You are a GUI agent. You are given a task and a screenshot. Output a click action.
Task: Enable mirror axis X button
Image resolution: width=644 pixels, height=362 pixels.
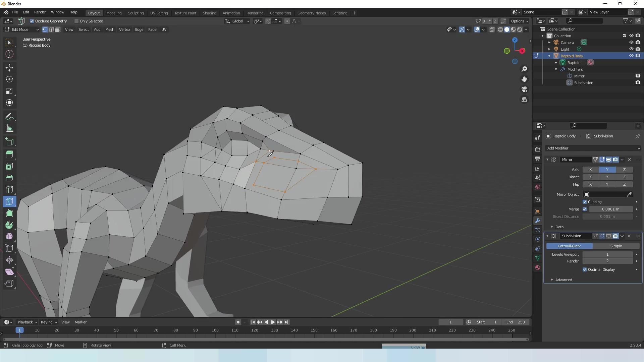(590, 170)
